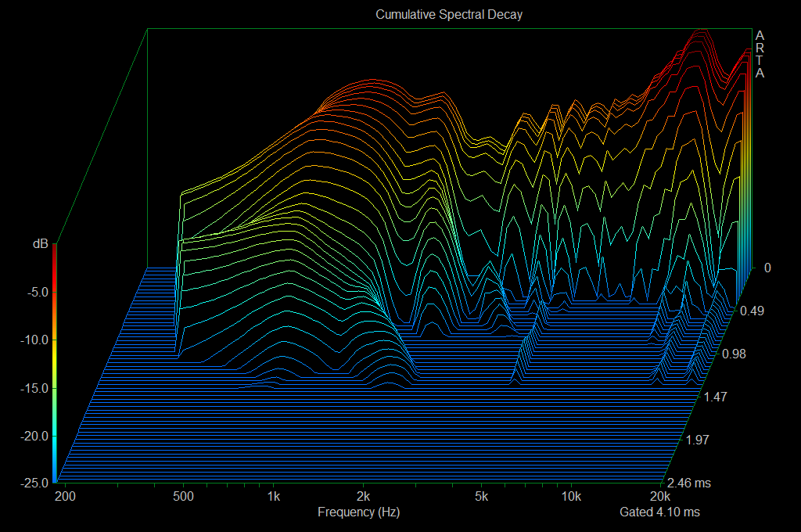Click the 'Frequency (Hz)' axis title
Screen dimensions: 801x532
358,512
